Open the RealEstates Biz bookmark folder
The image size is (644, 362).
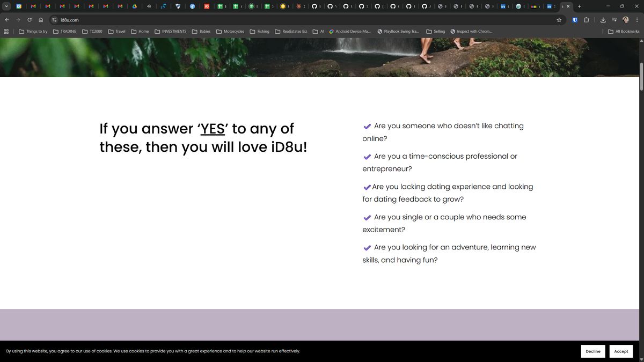291,32
